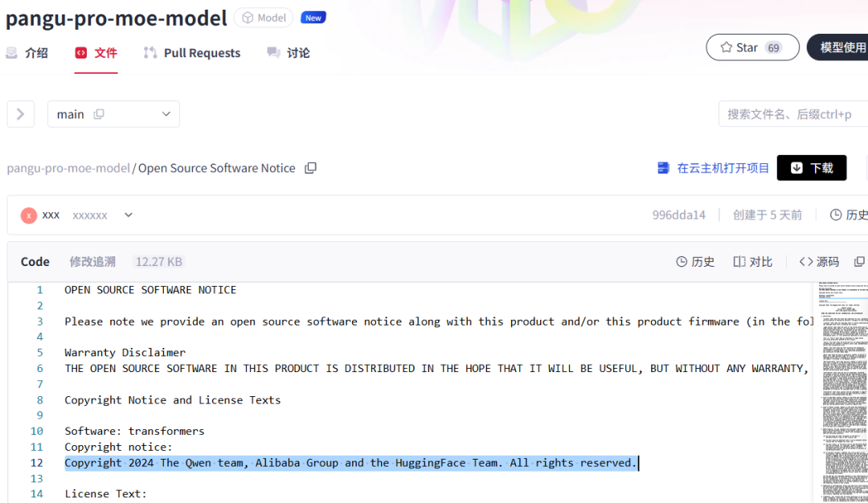Image resolution: width=868 pixels, height=503 pixels.
Task: Click the star count 69 badge
Action: (773, 47)
